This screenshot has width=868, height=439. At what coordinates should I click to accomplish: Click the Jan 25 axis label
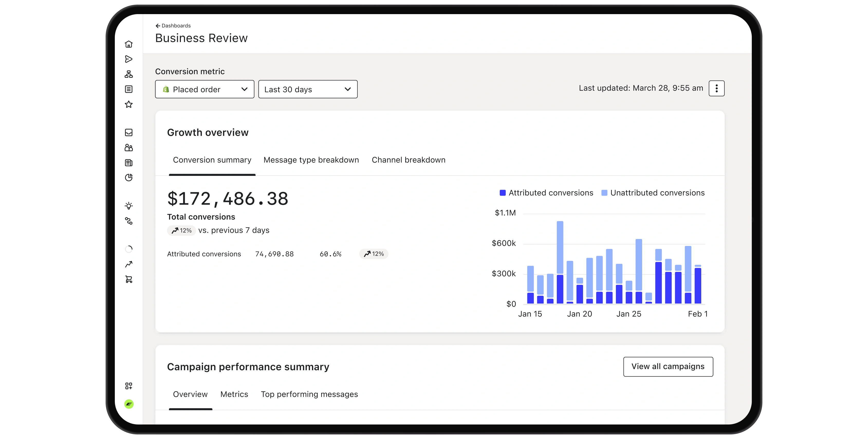pos(629,314)
